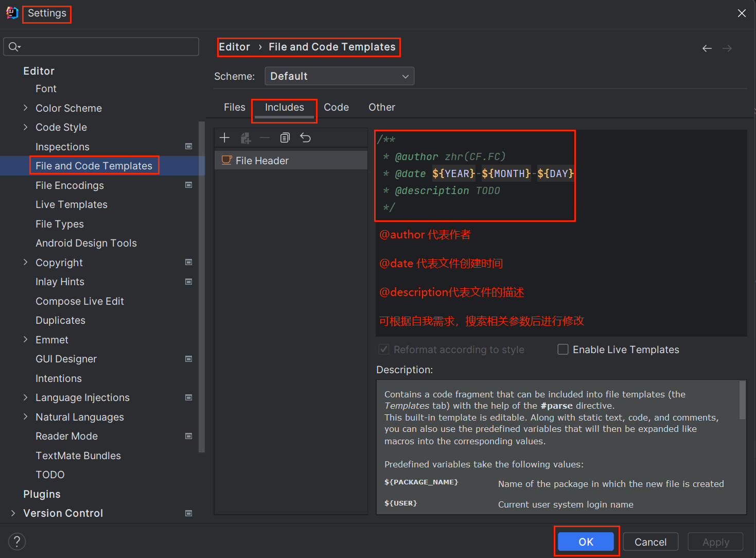The width and height of the screenshot is (756, 558).
Task: Select File and Code Templates tree item
Action: [94, 166]
